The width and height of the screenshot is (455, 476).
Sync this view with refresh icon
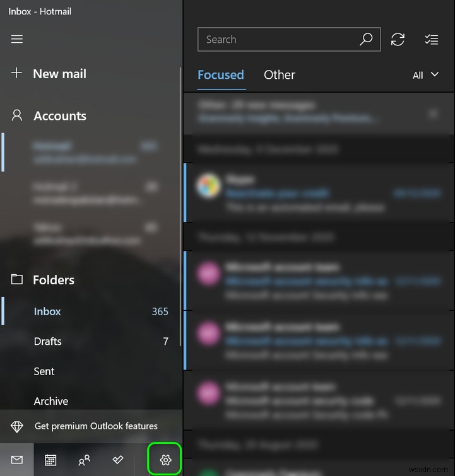[x=398, y=40]
